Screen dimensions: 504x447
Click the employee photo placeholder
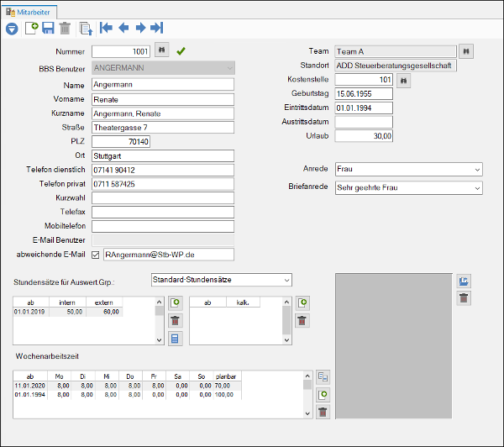pos(394,346)
